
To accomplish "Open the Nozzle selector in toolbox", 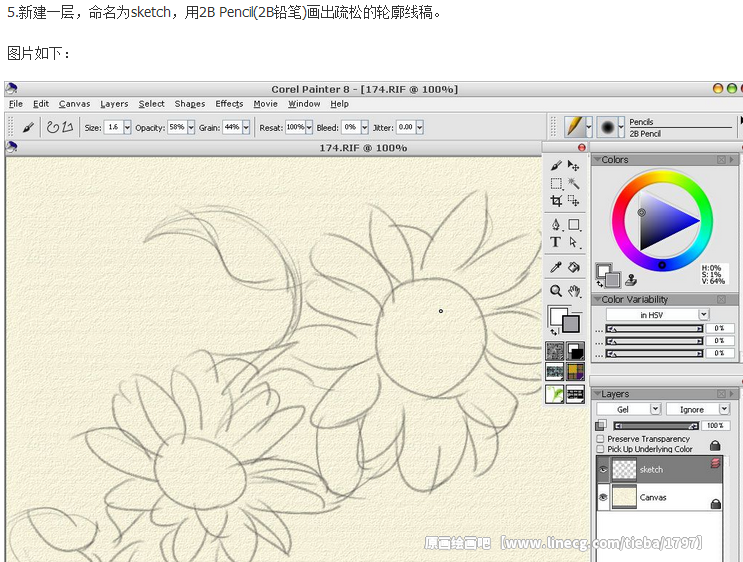I will tap(555, 394).
